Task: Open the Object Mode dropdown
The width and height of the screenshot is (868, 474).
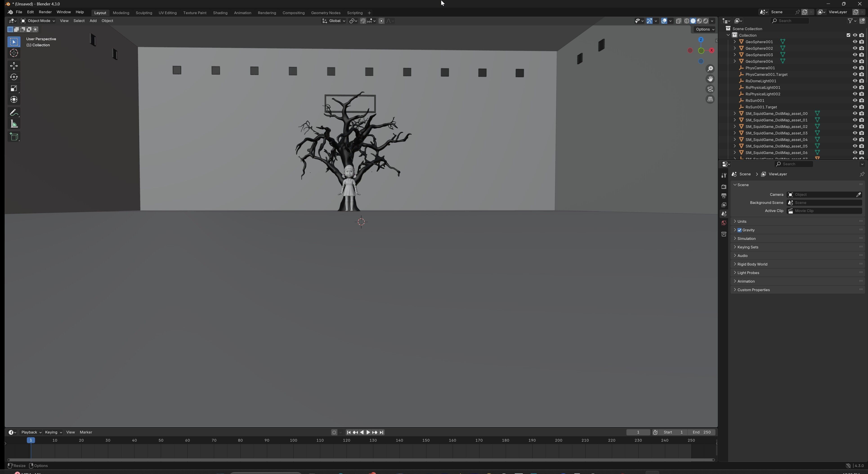Action: (38, 21)
